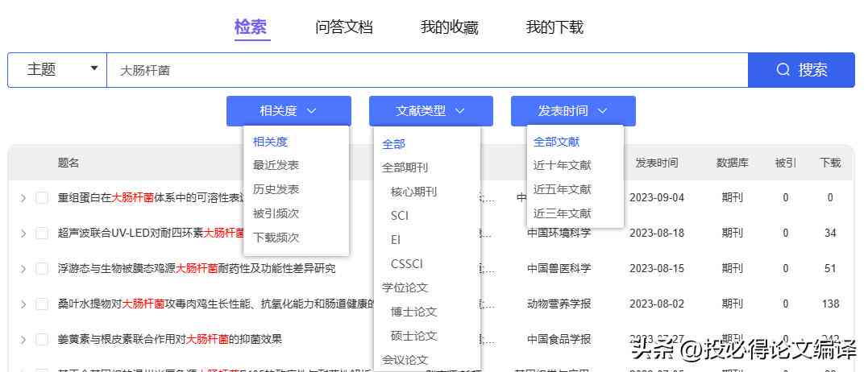This screenshot has height=372, width=868.
Task: Switch to the 检索 tab
Action: coord(251,27)
